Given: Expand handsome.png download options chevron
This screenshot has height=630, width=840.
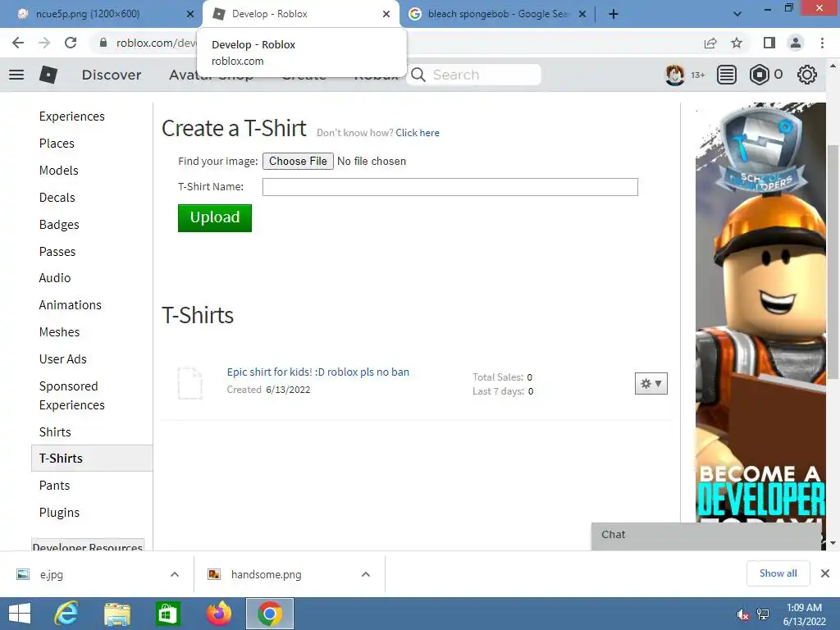Looking at the screenshot, I should pos(366,574).
